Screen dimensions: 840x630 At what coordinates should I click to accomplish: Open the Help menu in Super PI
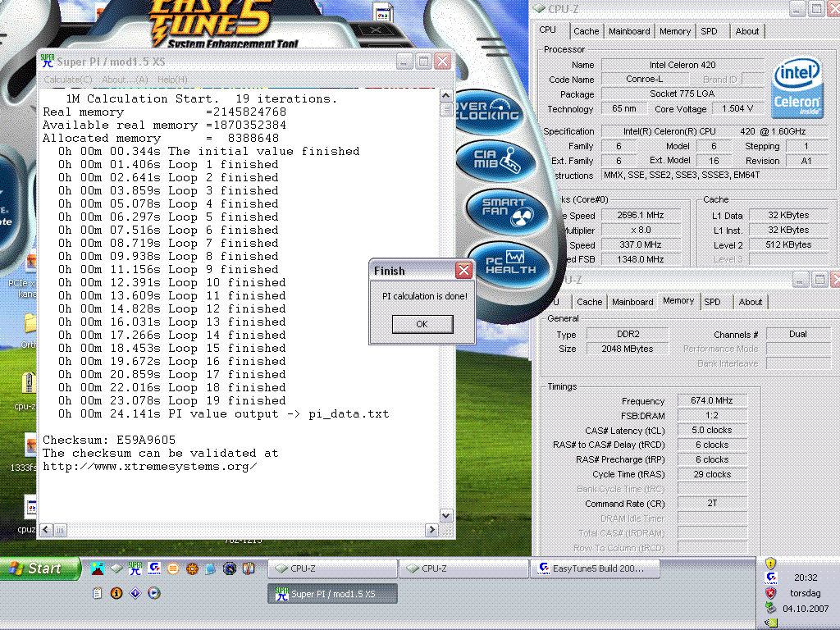172,80
